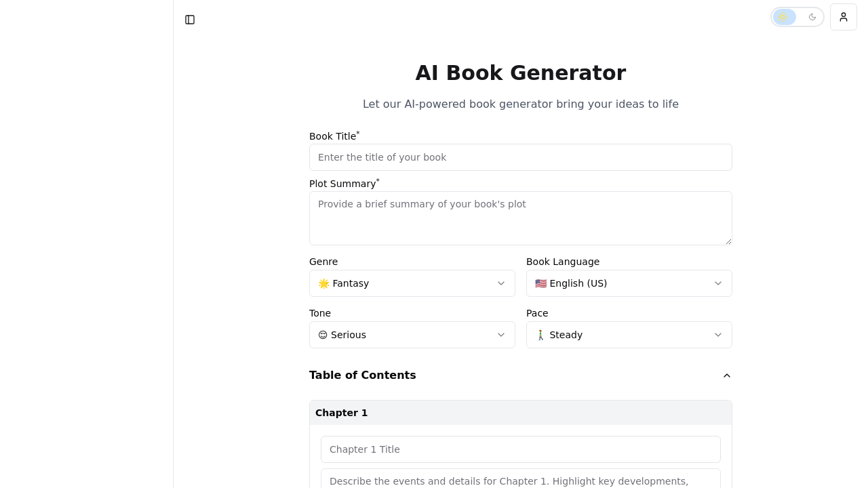Open the English (US) language dropdown

click(629, 283)
